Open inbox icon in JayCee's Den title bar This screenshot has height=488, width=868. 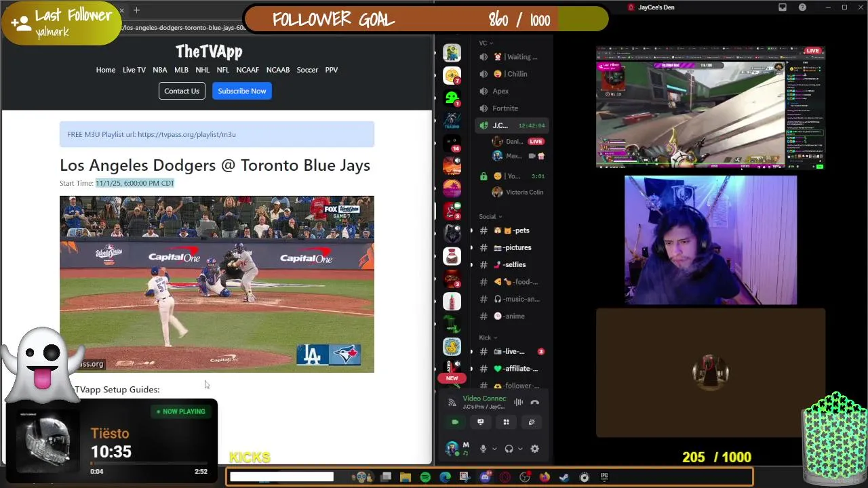click(x=783, y=7)
